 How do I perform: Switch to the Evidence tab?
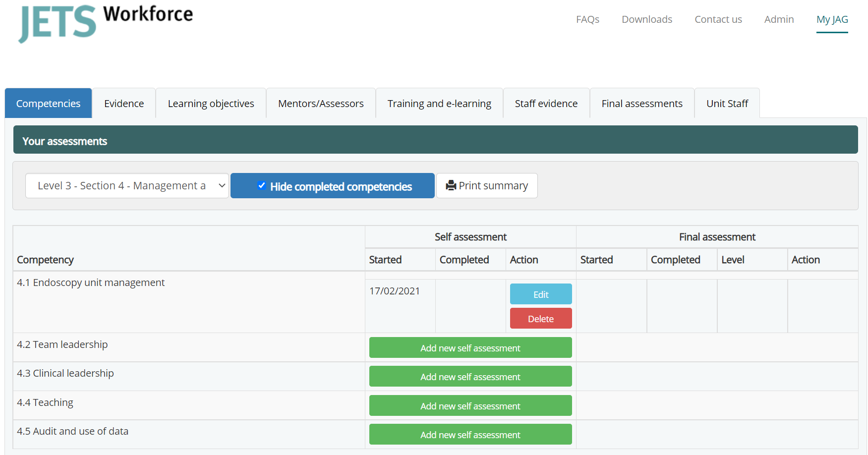click(124, 104)
